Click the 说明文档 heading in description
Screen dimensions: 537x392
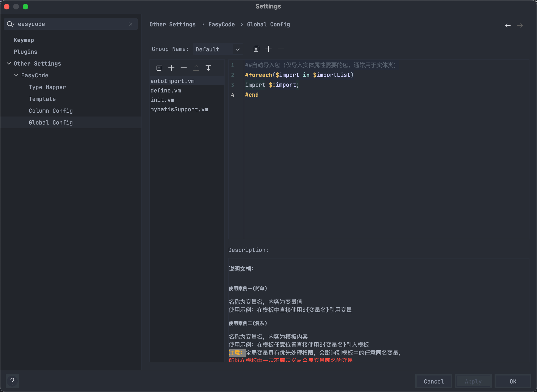point(241,269)
